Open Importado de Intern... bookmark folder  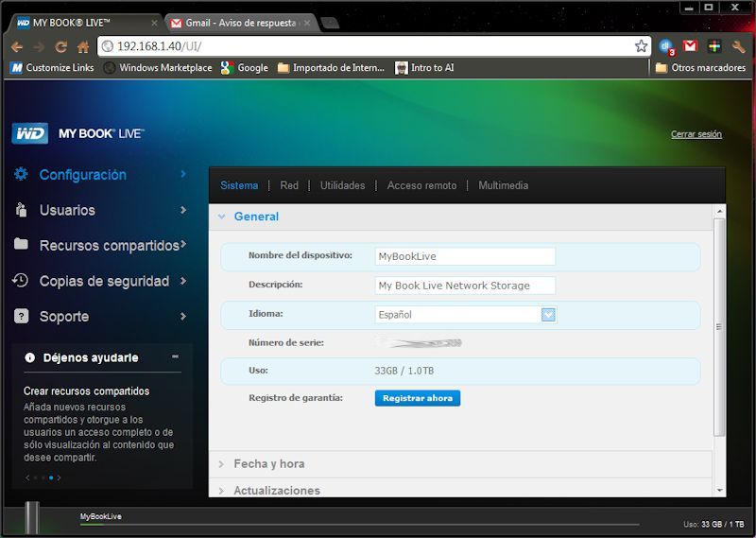tap(332, 67)
